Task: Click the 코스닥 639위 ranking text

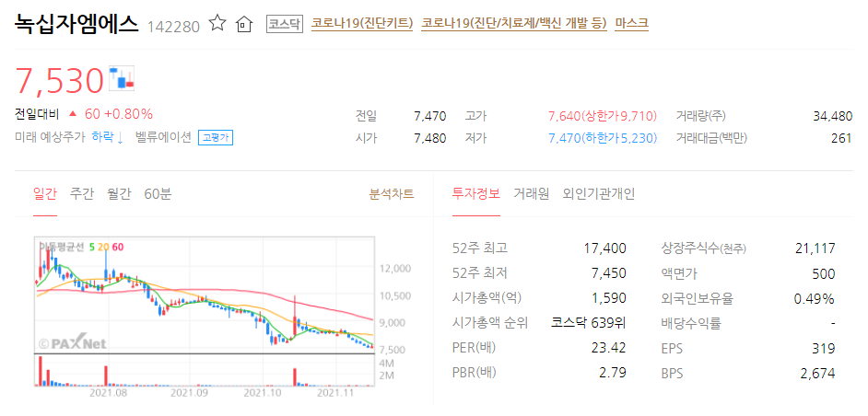Action: [x=589, y=323]
